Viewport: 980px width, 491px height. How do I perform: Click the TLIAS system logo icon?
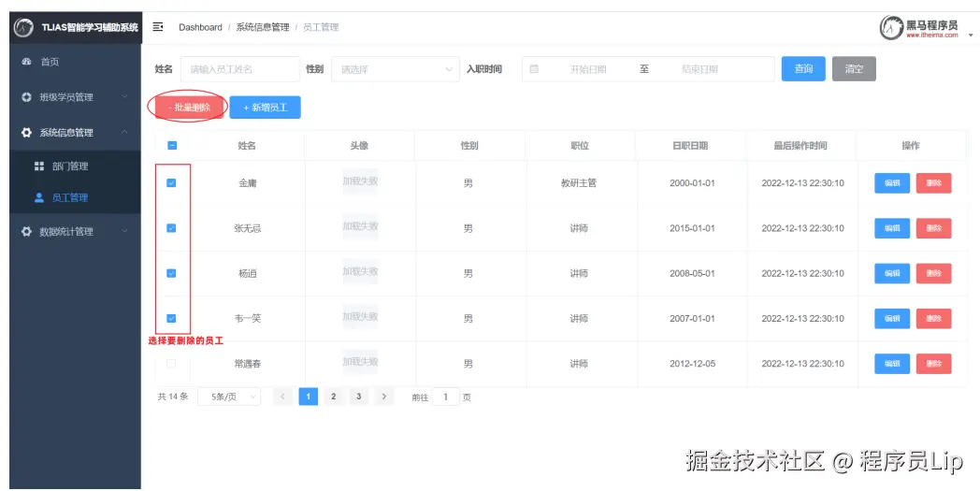23,27
